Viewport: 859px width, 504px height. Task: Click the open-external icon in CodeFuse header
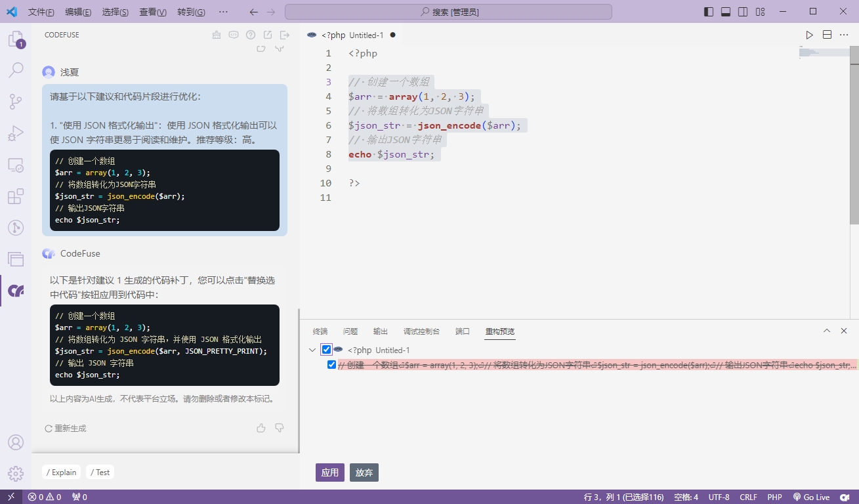(x=268, y=35)
